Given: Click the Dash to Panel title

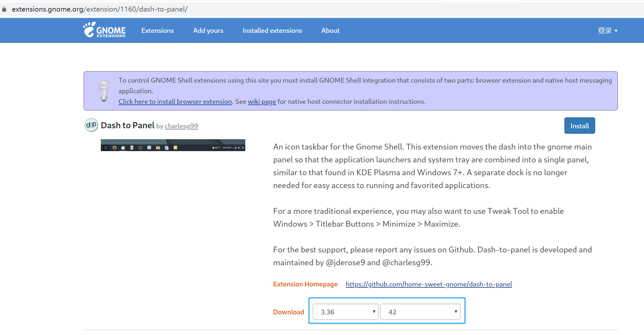Looking at the screenshot, I should (x=128, y=125).
